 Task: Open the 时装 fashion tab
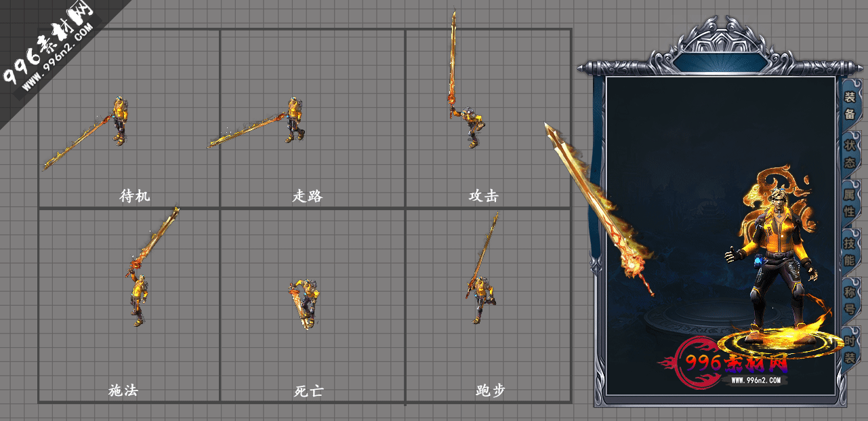tap(850, 348)
